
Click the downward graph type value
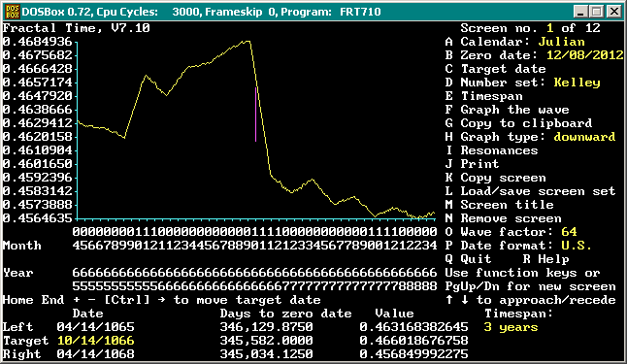coord(584,137)
